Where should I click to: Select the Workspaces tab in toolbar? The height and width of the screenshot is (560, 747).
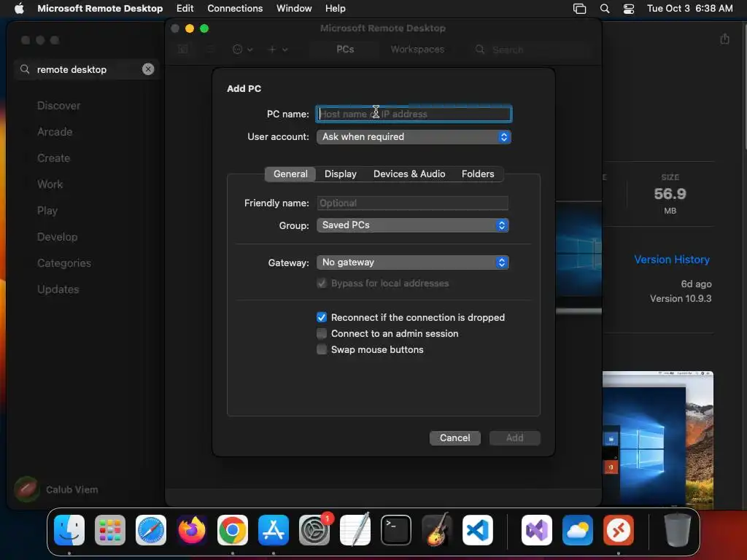coord(417,49)
